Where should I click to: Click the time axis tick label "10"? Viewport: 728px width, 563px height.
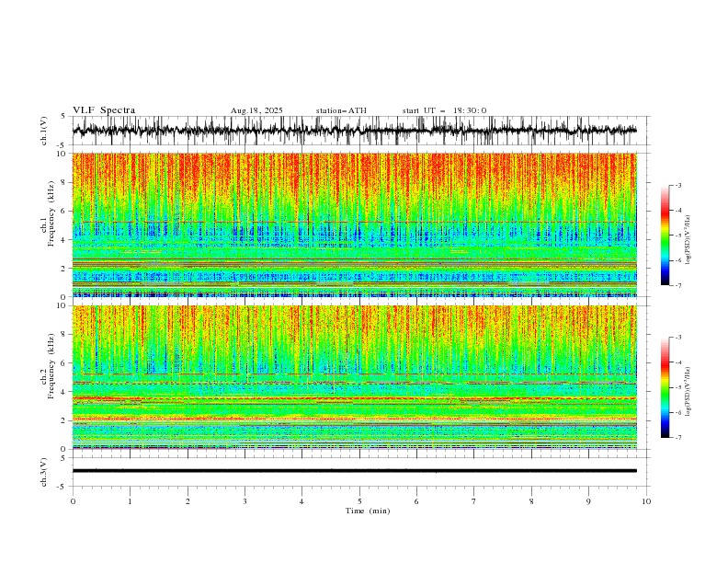pos(646,501)
